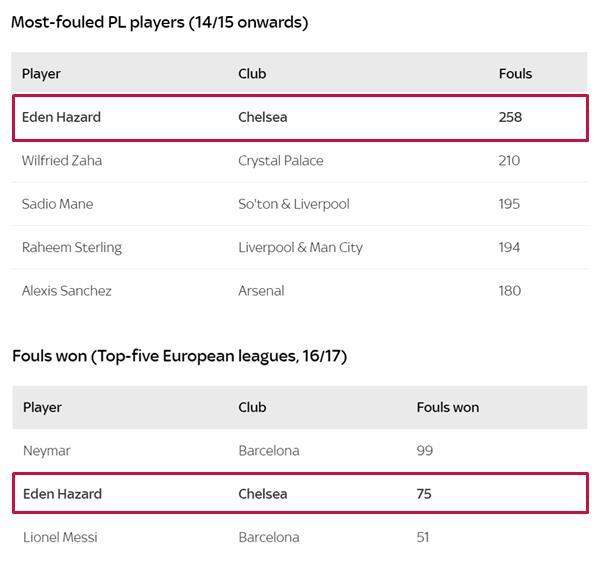Click the "Fouls" column header in first table
This screenshot has width=600, height=571.
tap(515, 74)
